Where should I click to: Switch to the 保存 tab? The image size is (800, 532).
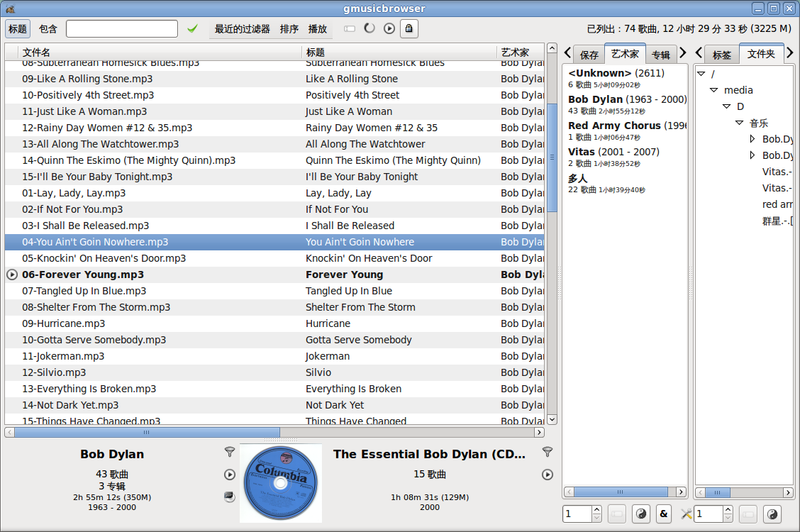(589, 55)
